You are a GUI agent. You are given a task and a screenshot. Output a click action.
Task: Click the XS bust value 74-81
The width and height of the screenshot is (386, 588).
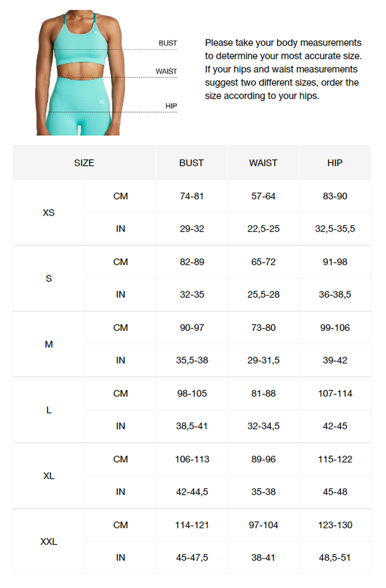(x=192, y=196)
